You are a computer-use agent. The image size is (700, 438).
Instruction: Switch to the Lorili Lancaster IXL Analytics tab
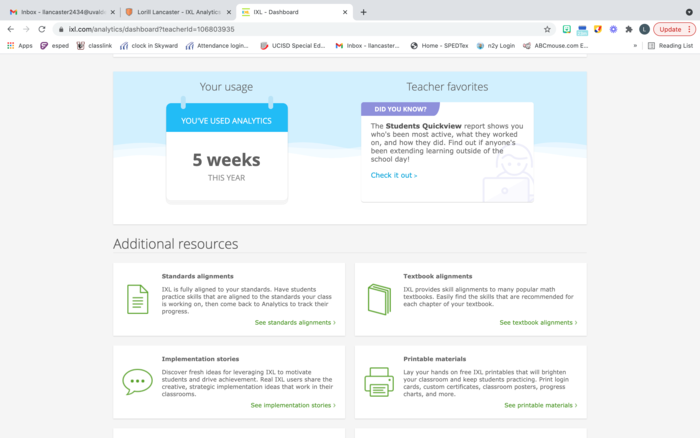click(173, 12)
